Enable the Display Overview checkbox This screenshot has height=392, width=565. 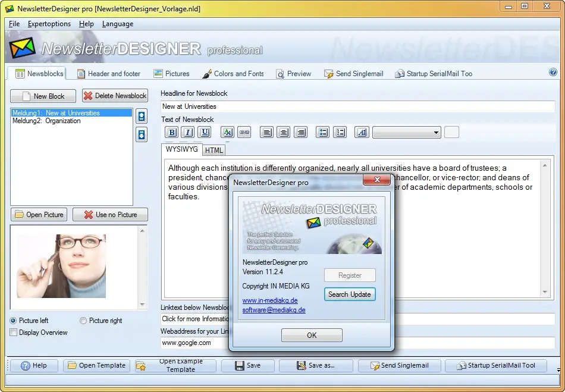click(x=14, y=332)
